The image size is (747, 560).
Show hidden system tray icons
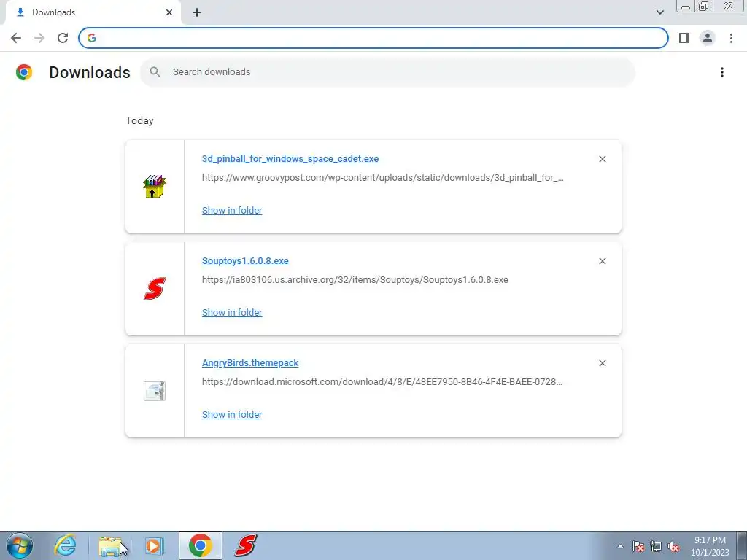[620, 546]
